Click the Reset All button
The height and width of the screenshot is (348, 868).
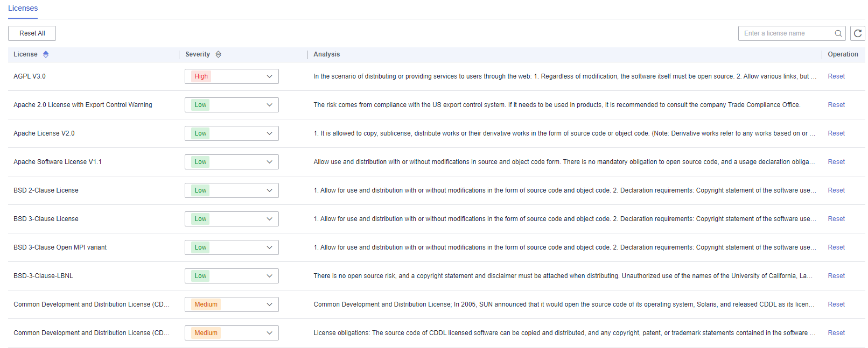click(x=32, y=33)
